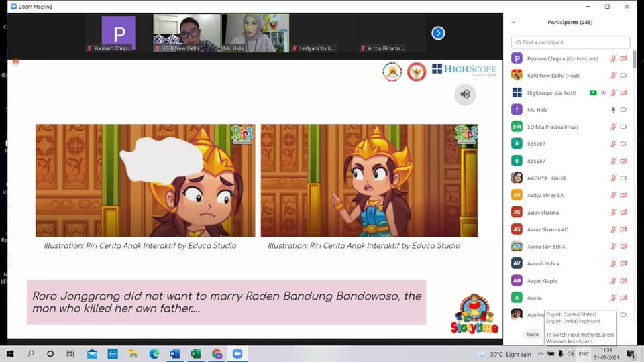The height and width of the screenshot is (362, 644).
Task: Open the ENG input language switcher
Action: (583, 354)
